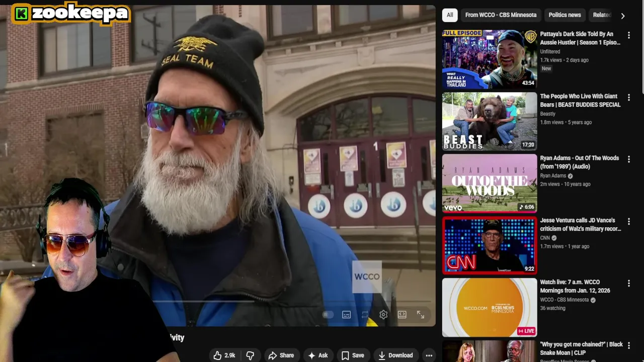Open more actions three-dot menu under video
The width and height of the screenshot is (644, 362).
pos(429,355)
